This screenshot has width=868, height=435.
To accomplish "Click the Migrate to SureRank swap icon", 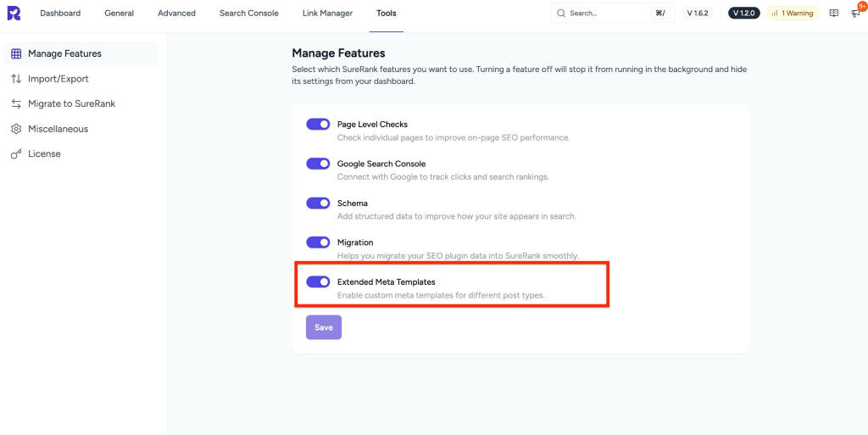I will (16, 103).
